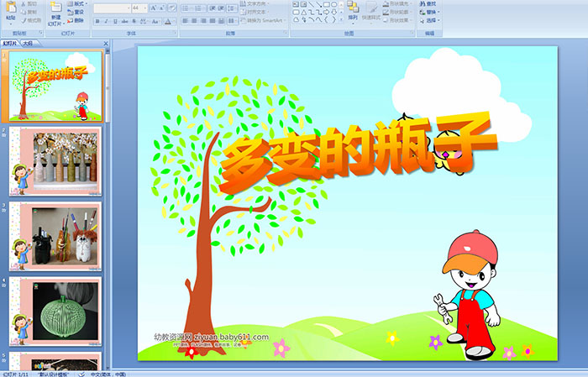588x377 pixels.
Task: Open the Change Case (Aa) menu
Action: pos(155,21)
